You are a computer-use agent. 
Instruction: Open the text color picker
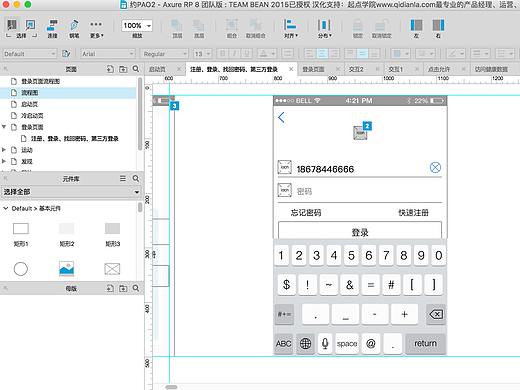(x=267, y=54)
